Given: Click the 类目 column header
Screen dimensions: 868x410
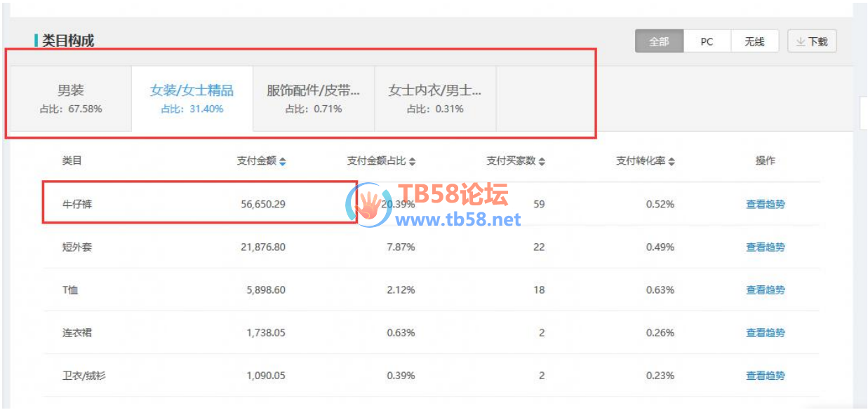Looking at the screenshot, I should [72, 161].
